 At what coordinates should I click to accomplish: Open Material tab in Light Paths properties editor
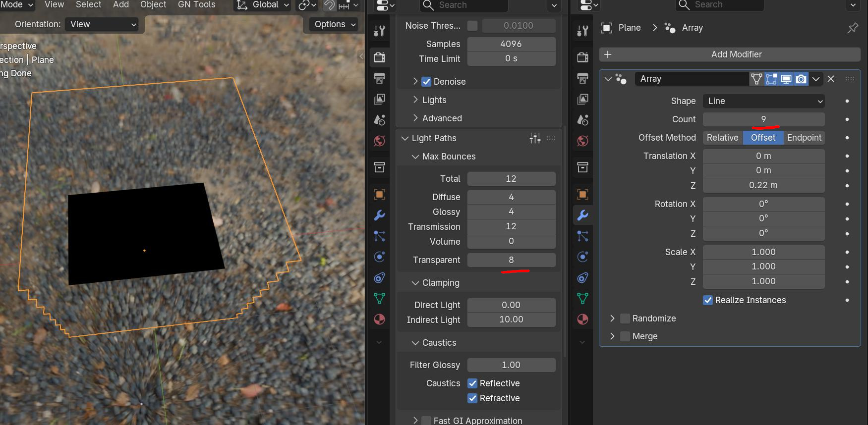coord(379,319)
